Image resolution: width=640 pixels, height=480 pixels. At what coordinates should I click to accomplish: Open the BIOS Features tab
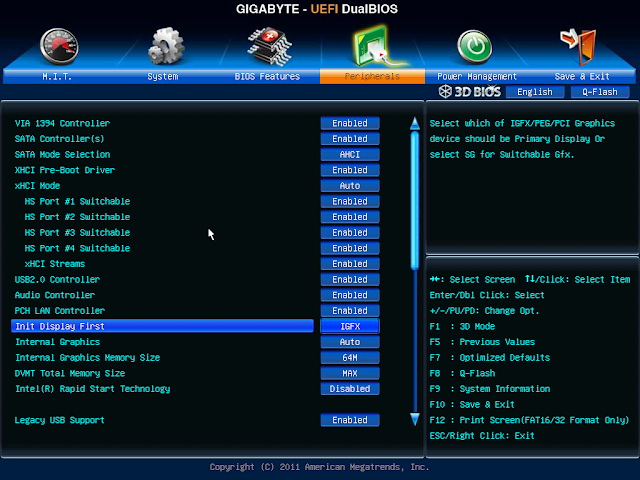pyautogui.click(x=267, y=76)
